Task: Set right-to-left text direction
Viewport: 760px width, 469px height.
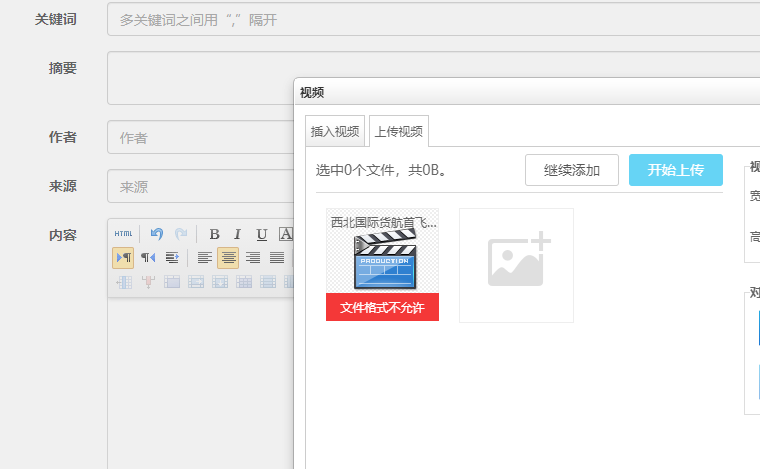Action: click(147, 258)
